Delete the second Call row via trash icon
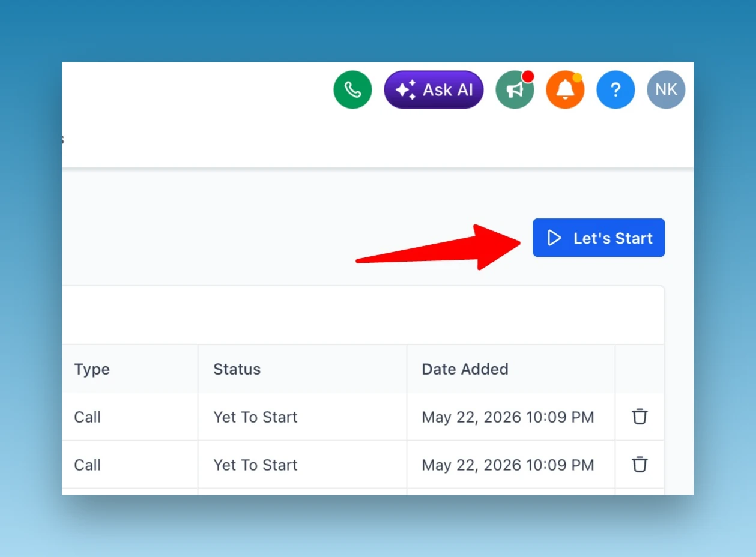This screenshot has height=557, width=756. coord(640,465)
